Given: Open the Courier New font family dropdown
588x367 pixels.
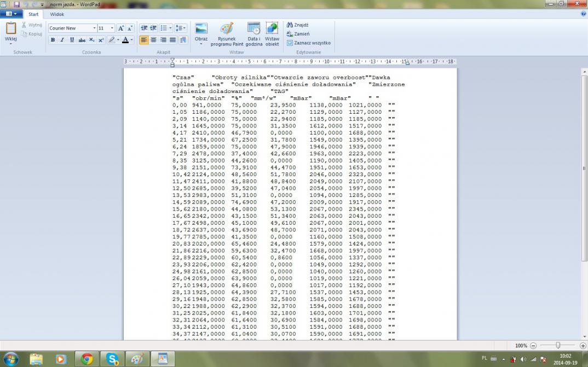Looking at the screenshot, I should coord(94,28).
